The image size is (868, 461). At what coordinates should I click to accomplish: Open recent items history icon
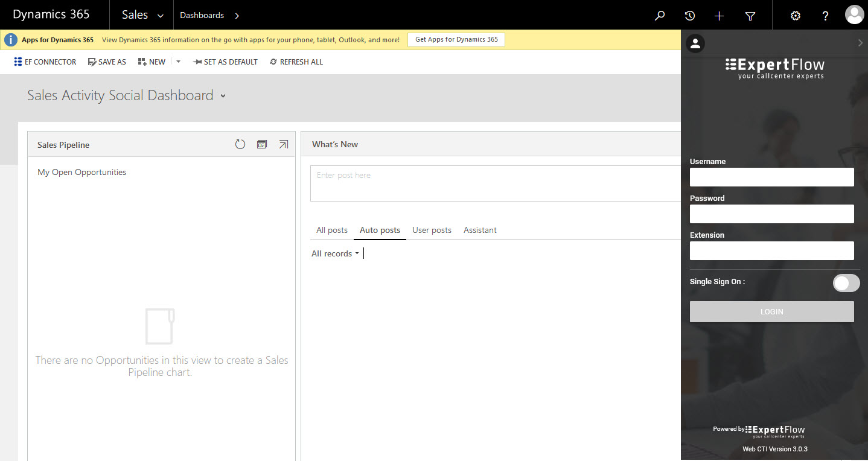[x=690, y=16]
